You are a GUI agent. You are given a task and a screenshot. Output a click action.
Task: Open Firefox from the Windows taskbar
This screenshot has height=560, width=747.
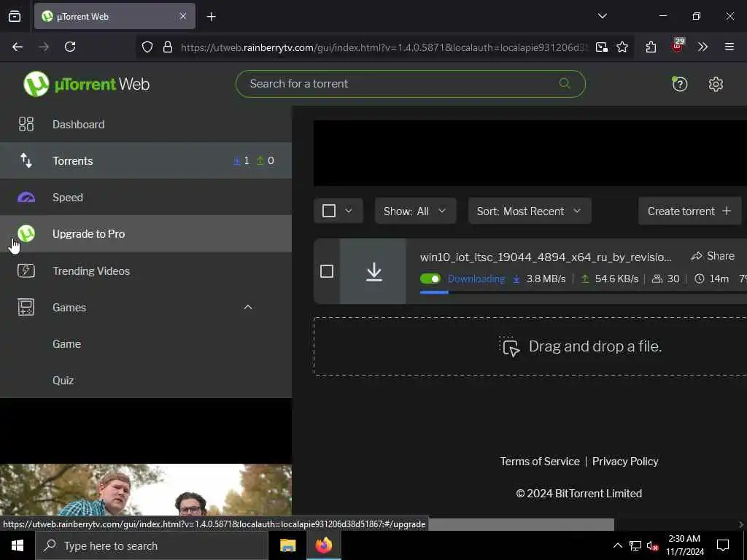tap(324, 545)
